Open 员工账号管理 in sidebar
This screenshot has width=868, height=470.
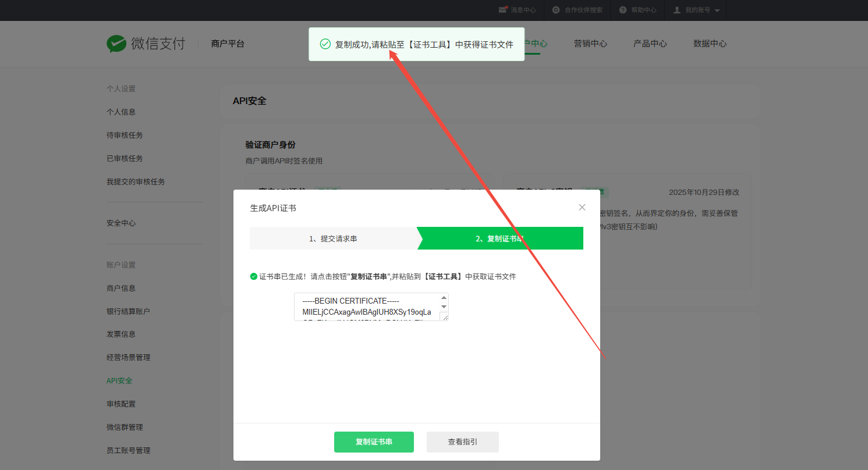[x=128, y=450]
